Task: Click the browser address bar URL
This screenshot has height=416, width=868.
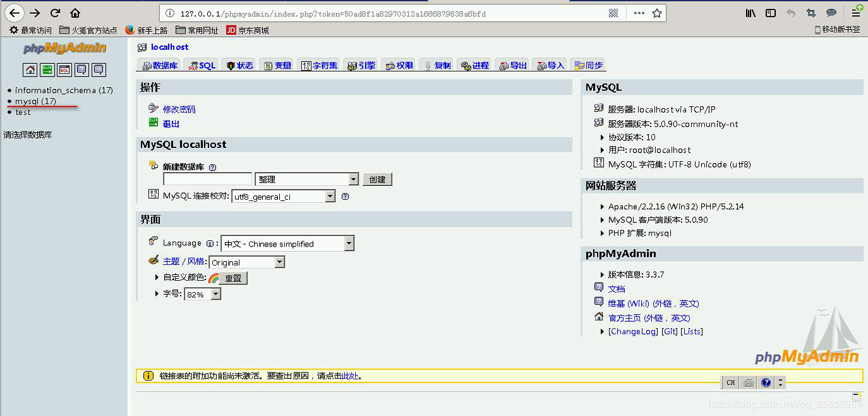Action: click(x=333, y=13)
